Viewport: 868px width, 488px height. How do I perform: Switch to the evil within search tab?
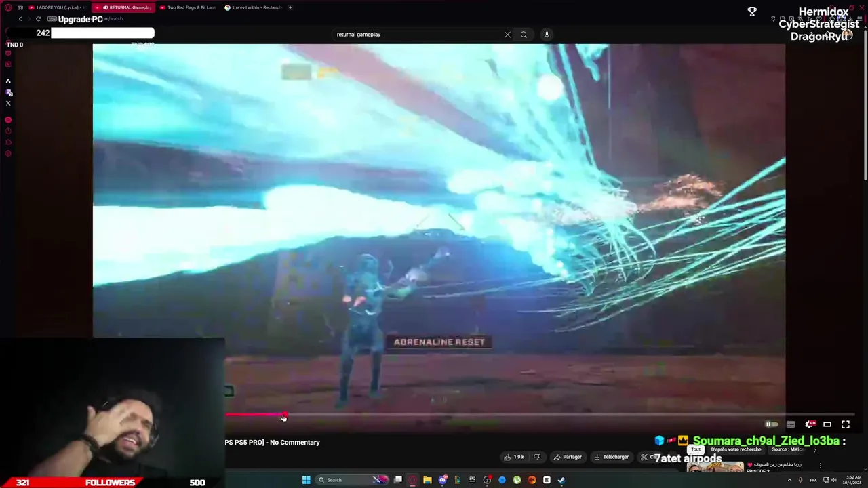coord(254,7)
